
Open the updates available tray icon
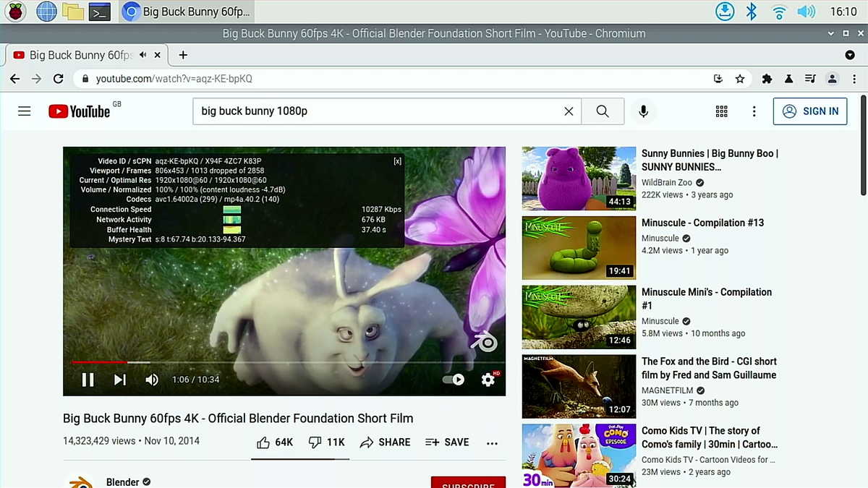tap(724, 12)
